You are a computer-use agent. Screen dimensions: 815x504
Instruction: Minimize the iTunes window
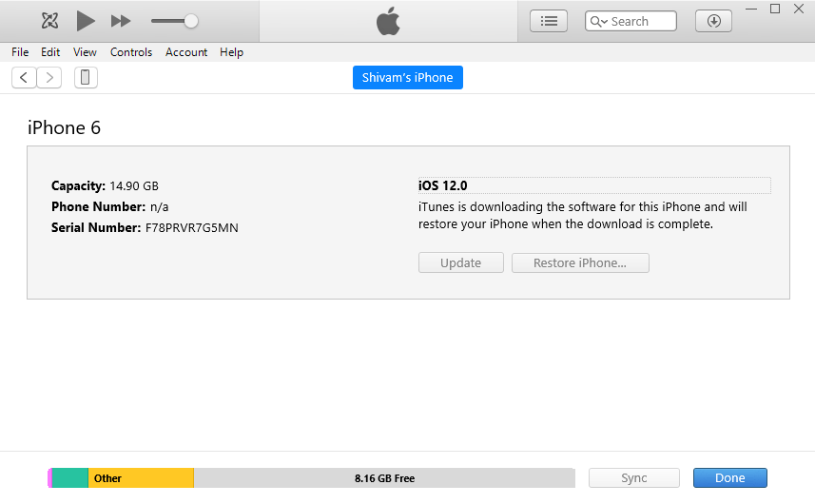751,9
